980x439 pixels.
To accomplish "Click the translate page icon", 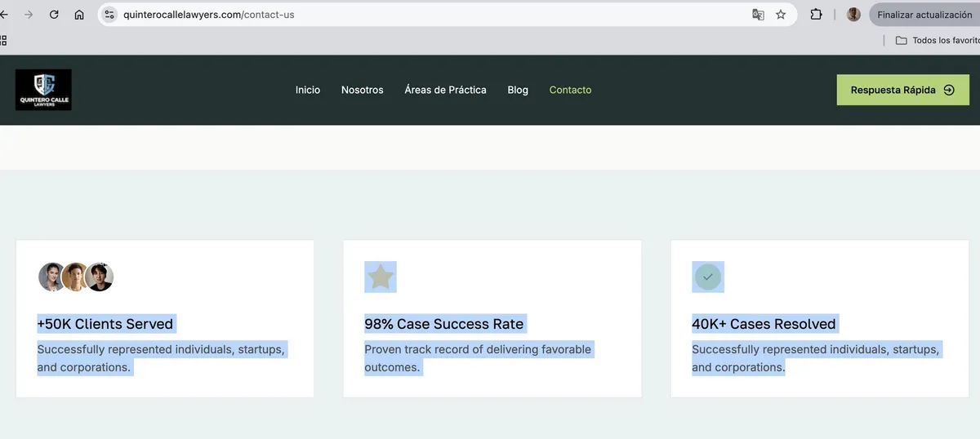I will 758,15.
